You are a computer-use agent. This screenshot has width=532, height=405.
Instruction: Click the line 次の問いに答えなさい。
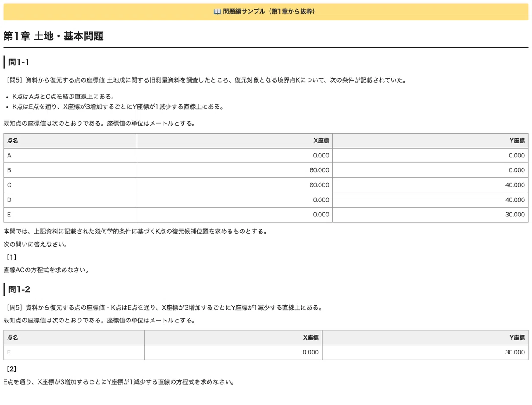[35, 244]
